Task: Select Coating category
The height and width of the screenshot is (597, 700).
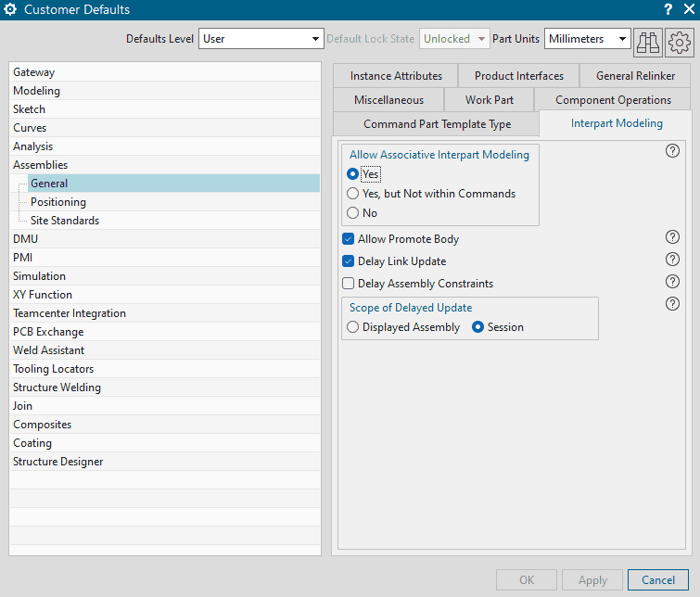Action: click(x=165, y=443)
